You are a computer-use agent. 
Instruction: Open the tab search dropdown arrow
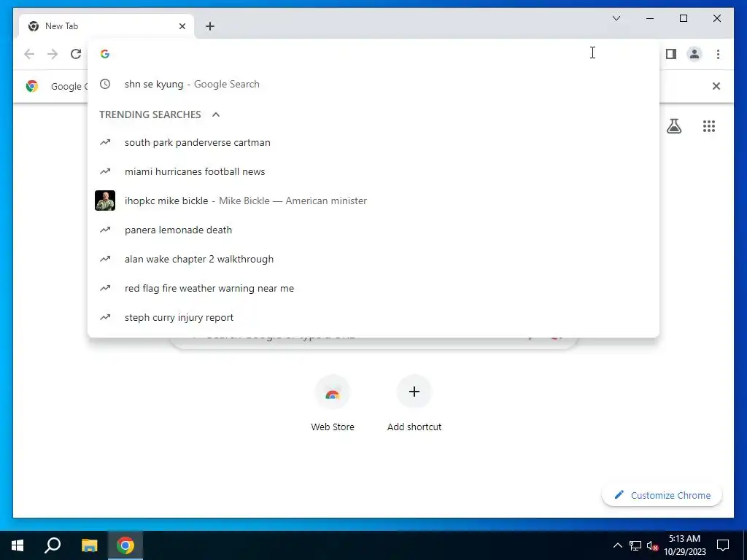coord(616,18)
